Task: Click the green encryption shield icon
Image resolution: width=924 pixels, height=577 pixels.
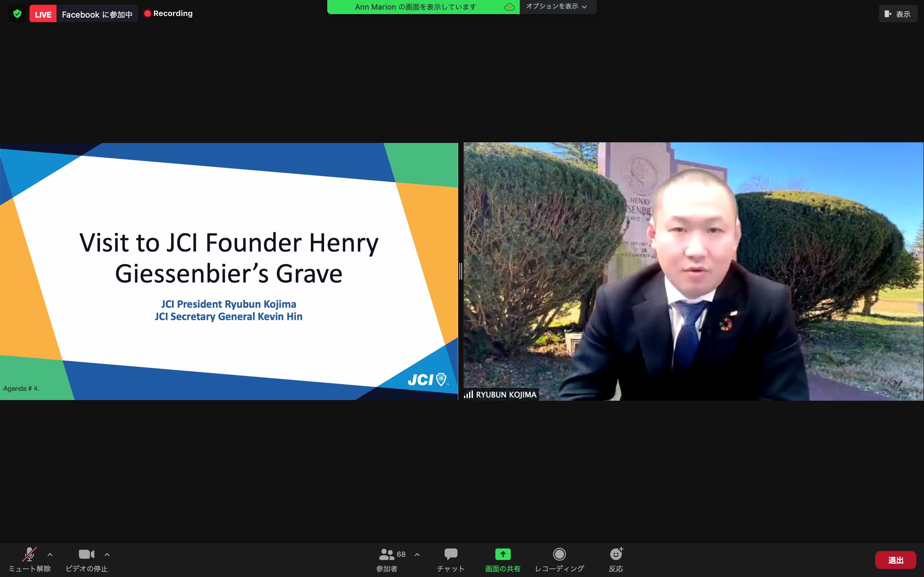Action: pos(17,14)
